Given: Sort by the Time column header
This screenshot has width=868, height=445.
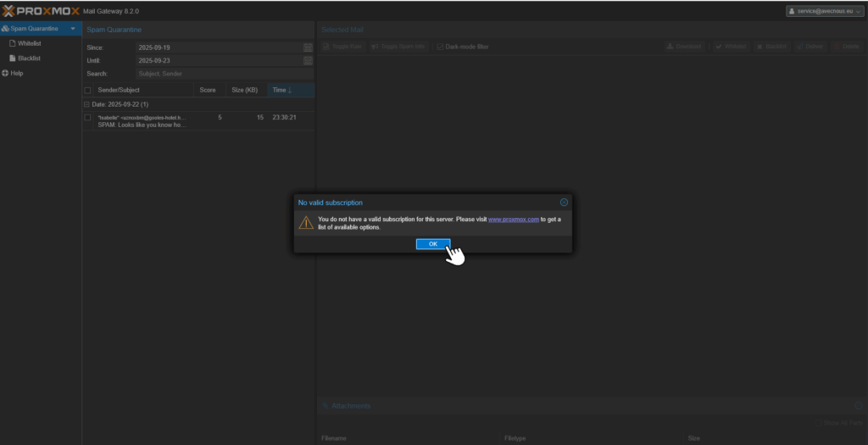Looking at the screenshot, I should click(280, 90).
